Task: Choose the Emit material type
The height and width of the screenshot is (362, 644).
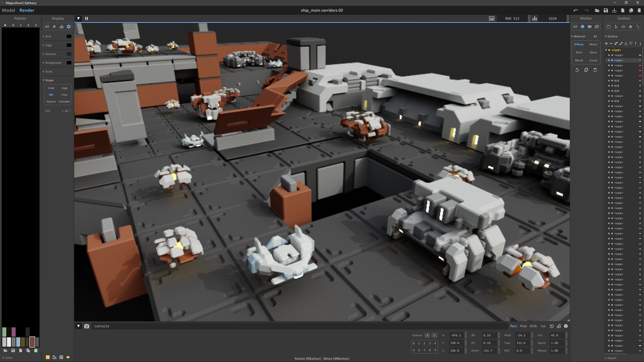Action: tap(579, 52)
